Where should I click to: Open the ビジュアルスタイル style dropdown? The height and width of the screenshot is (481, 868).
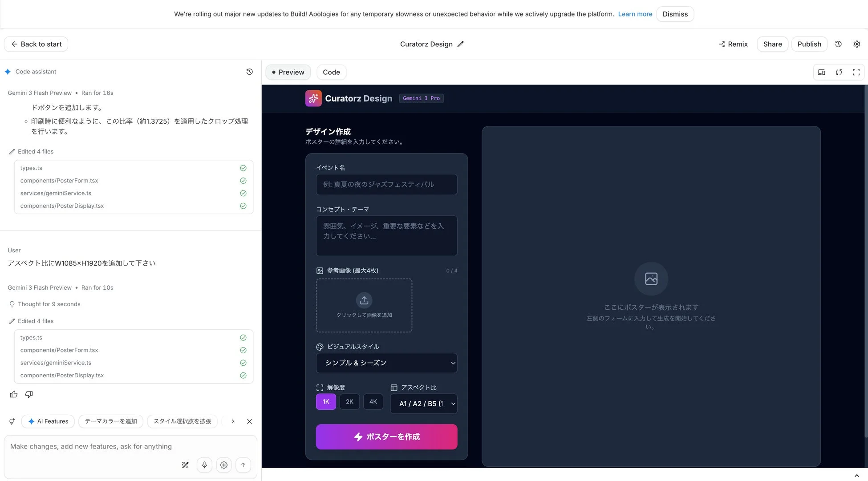point(386,363)
